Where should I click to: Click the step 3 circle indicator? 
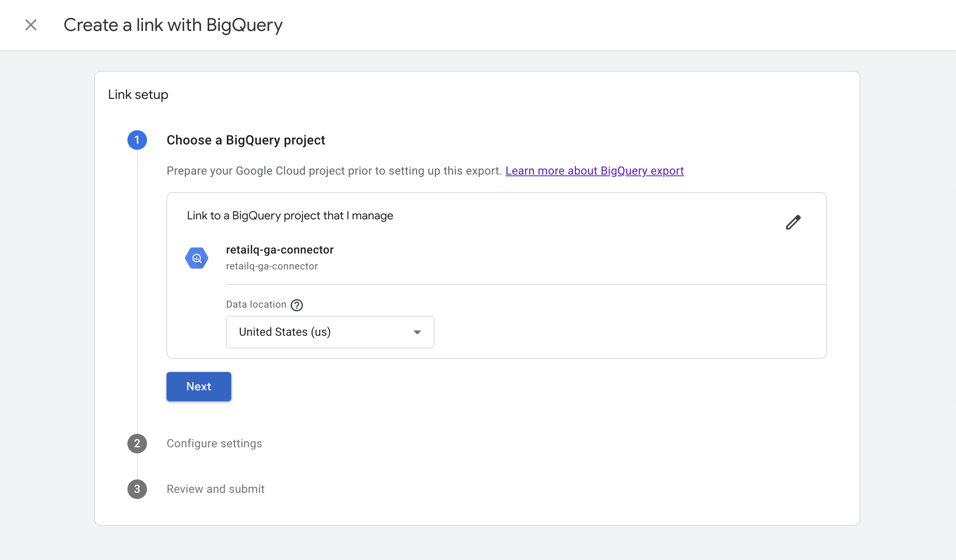pyautogui.click(x=137, y=489)
